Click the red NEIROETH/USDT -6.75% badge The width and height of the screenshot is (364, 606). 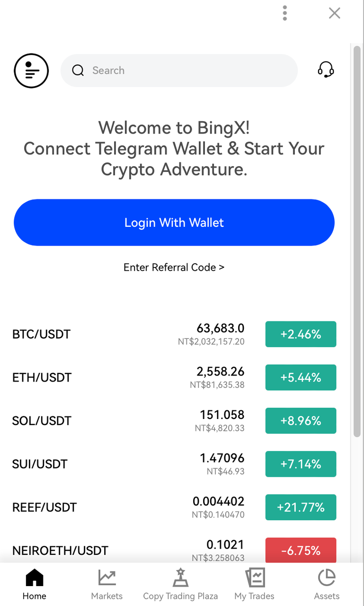coord(301,550)
